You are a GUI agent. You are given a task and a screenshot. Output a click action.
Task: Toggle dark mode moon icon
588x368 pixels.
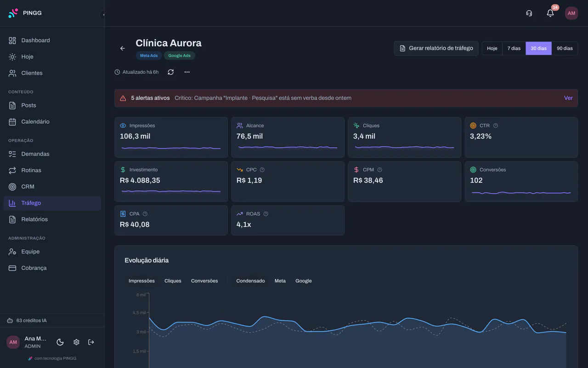[x=60, y=342]
